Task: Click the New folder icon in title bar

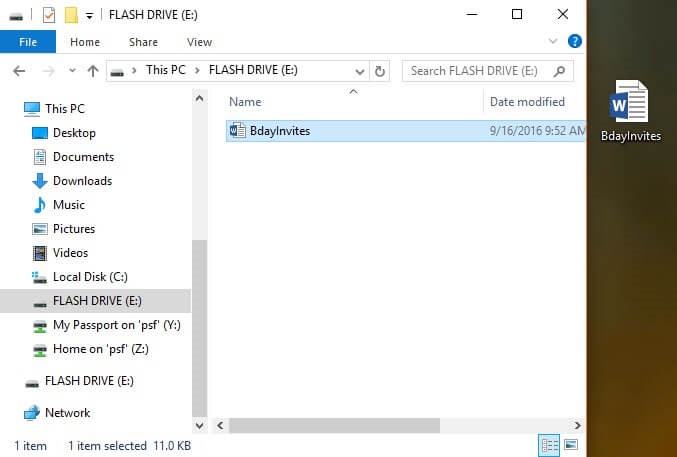Action: click(71, 15)
